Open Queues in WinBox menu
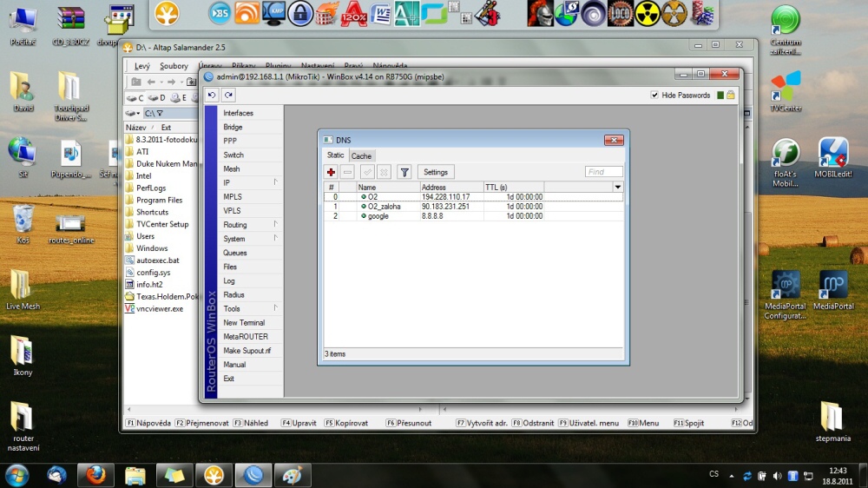Viewport: 868px width, 488px height. (234, 253)
